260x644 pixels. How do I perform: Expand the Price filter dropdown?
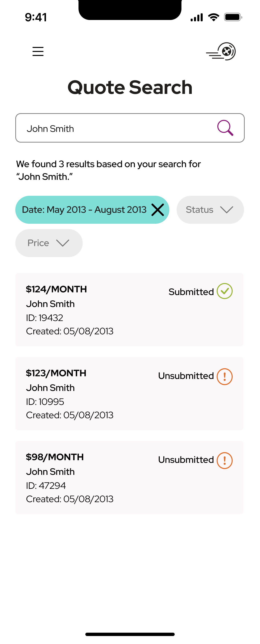(x=49, y=243)
